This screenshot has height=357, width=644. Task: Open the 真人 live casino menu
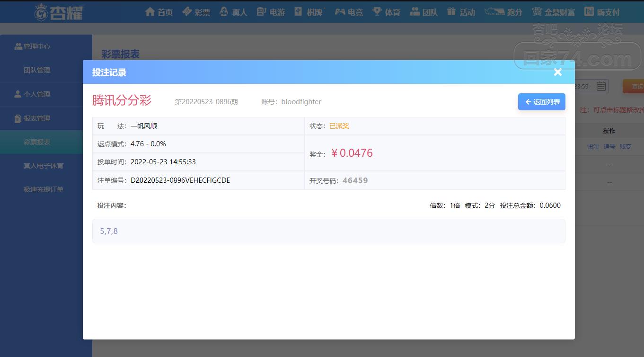pos(234,12)
